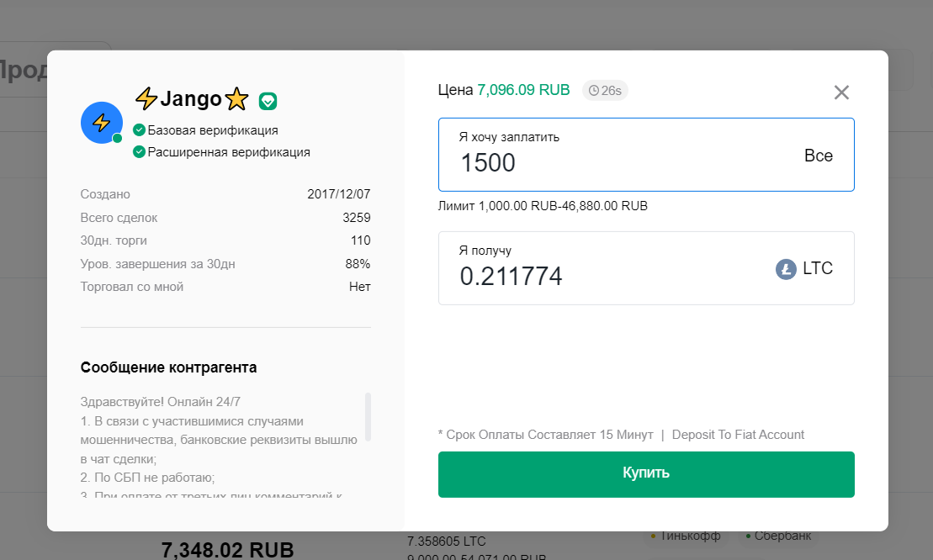Click the creation date 2017/12/07
Viewport: 933px width, 560px height.
click(338, 194)
